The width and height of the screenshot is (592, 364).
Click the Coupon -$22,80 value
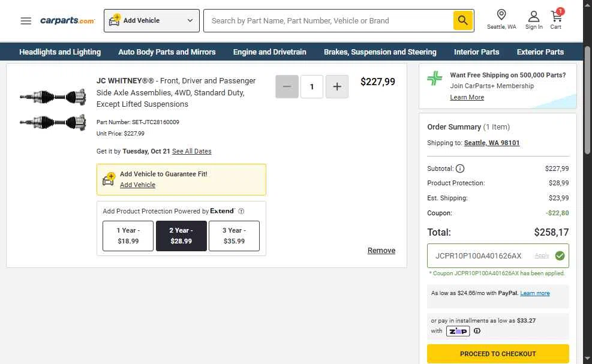click(x=557, y=213)
